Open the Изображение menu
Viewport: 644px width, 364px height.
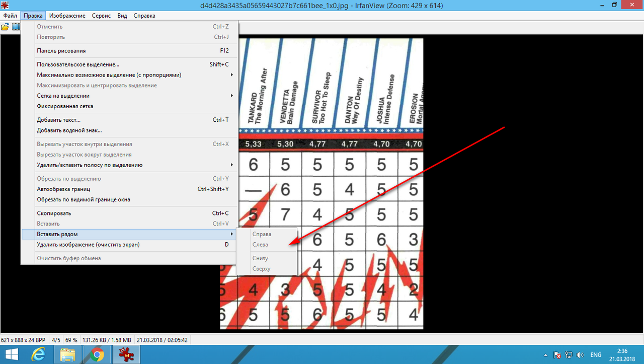click(x=67, y=16)
